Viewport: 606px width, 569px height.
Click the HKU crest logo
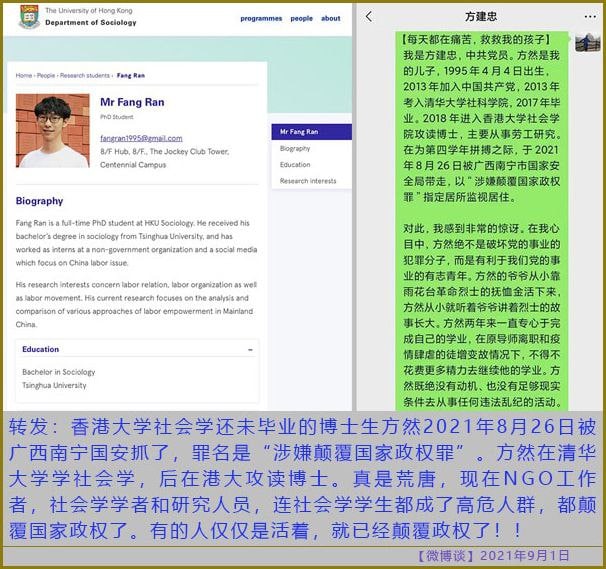click(30, 17)
